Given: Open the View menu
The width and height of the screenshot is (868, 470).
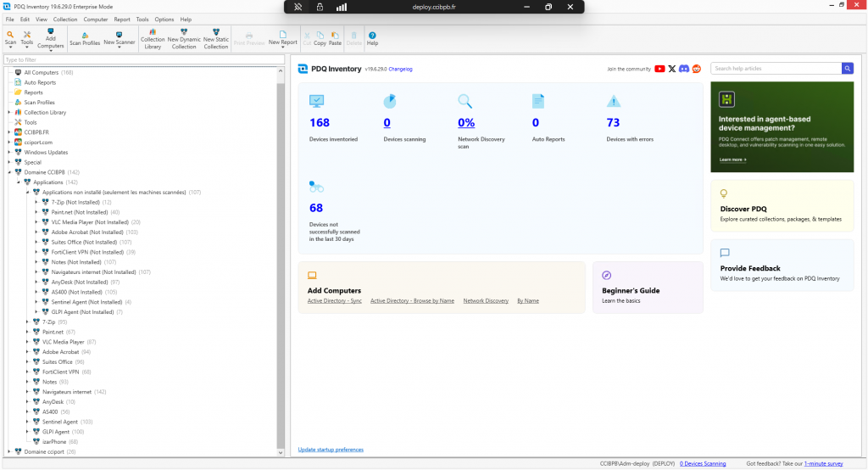Looking at the screenshot, I should 42,20.
